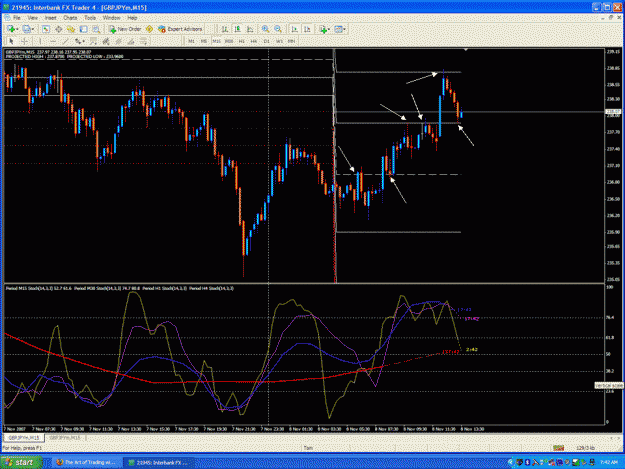625x469 pixels.
Task: Select the horizontal line drawing tool
Action: pyautogui.click(x=53, y=41)
